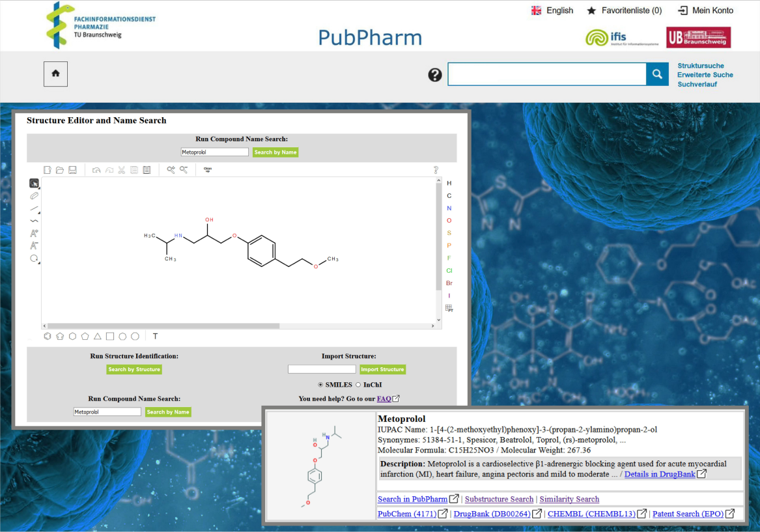The image size is (760, 532).
Task: Insert the benzene ring template
Action: pyautogui.click(x=48, y=337)
